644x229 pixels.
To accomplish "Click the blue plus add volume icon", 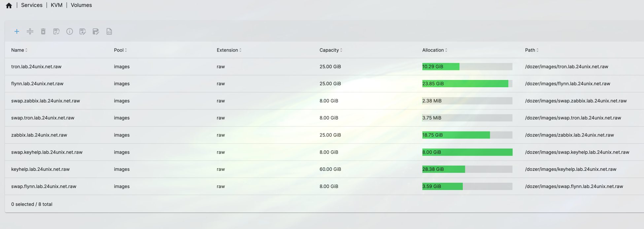I will (17, 31).
